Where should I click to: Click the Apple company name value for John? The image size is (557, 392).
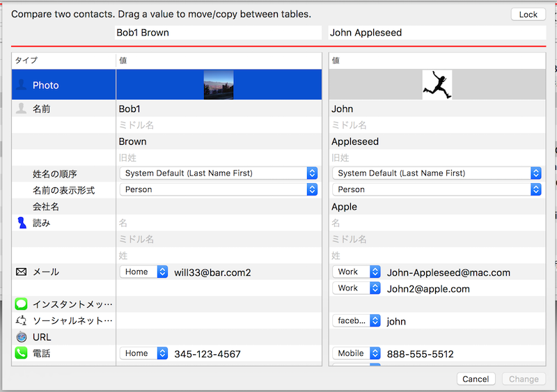coord(344,207)
